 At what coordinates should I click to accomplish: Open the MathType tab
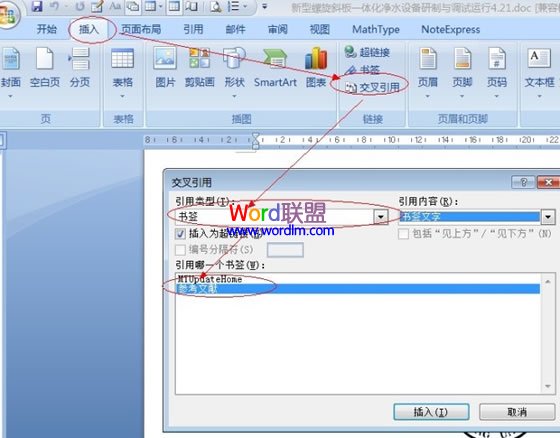(x=376, y=29)
